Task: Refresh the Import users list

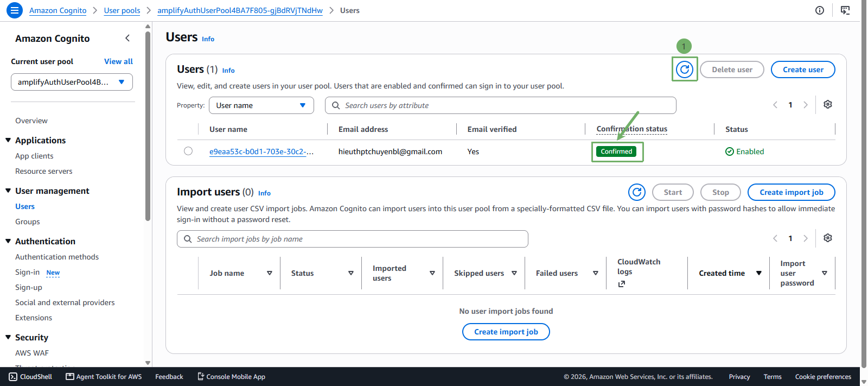Action: click(x=637, y=192)
